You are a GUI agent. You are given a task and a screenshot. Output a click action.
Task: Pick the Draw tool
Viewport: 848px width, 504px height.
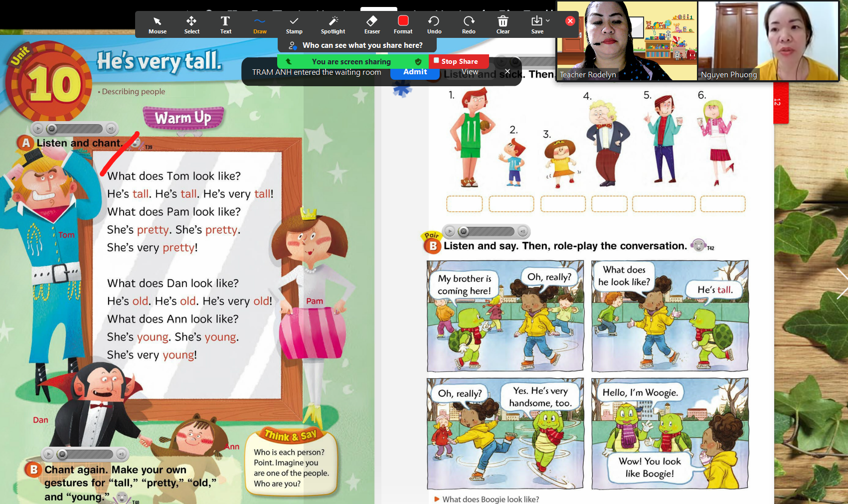pos(260,25)
